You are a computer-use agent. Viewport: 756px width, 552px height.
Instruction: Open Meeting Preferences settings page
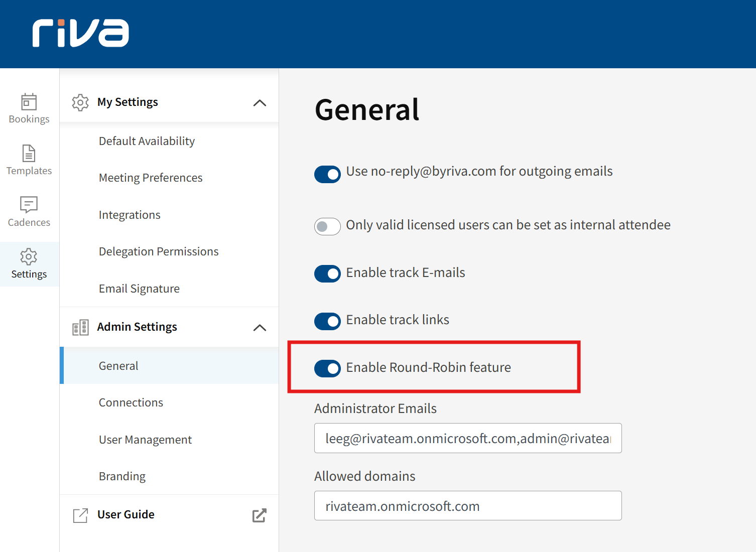pyautogui.click(x=151, y=178)
